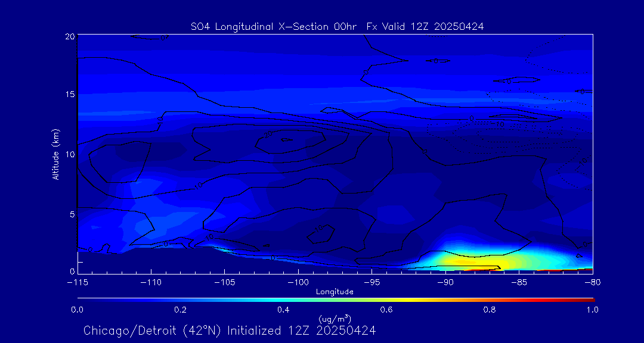Click the altitude tick label "20"
644x343 pixels.
69,36
